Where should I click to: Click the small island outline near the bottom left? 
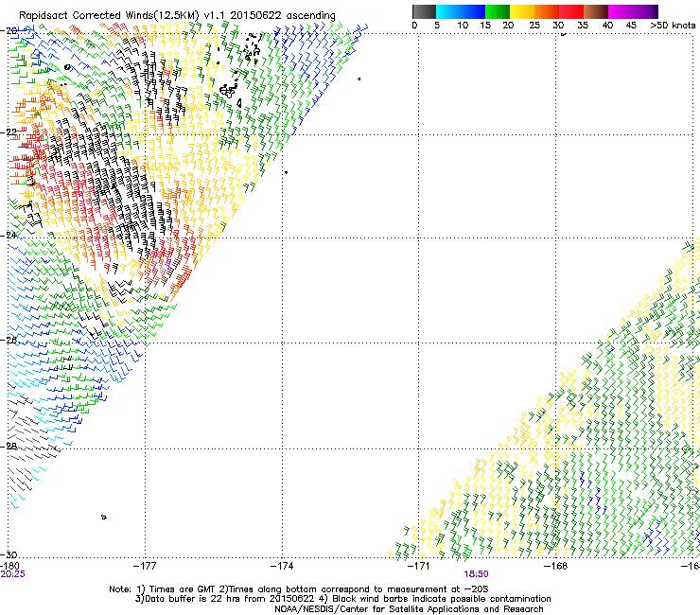tap(103, 518)
